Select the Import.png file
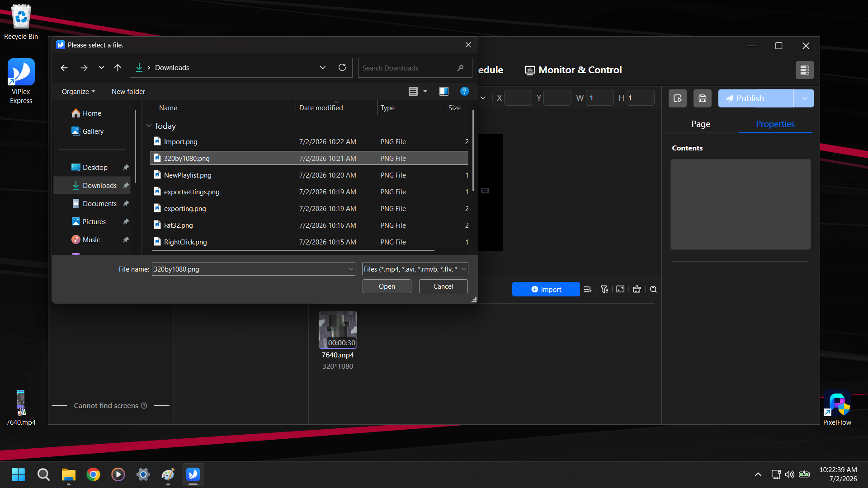The image size is (868, 488). pos(310,142)
